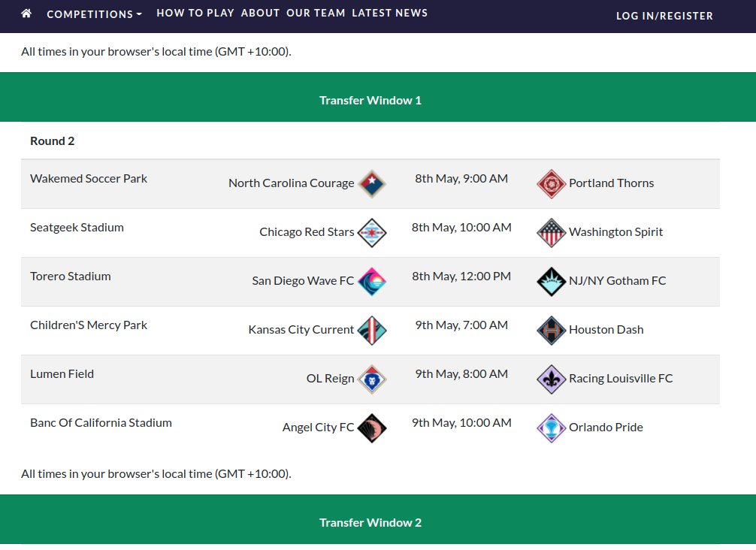The height and width of the screenshot is (550, 756).
Task: Select Angel City FC team name
Action: tap(318, 427)
